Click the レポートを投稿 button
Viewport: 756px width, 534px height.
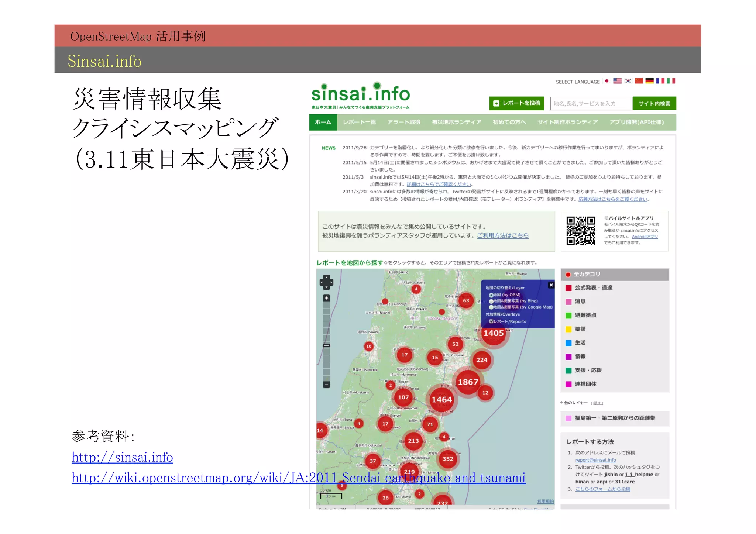pyautogui.click(x=517, y=103)
